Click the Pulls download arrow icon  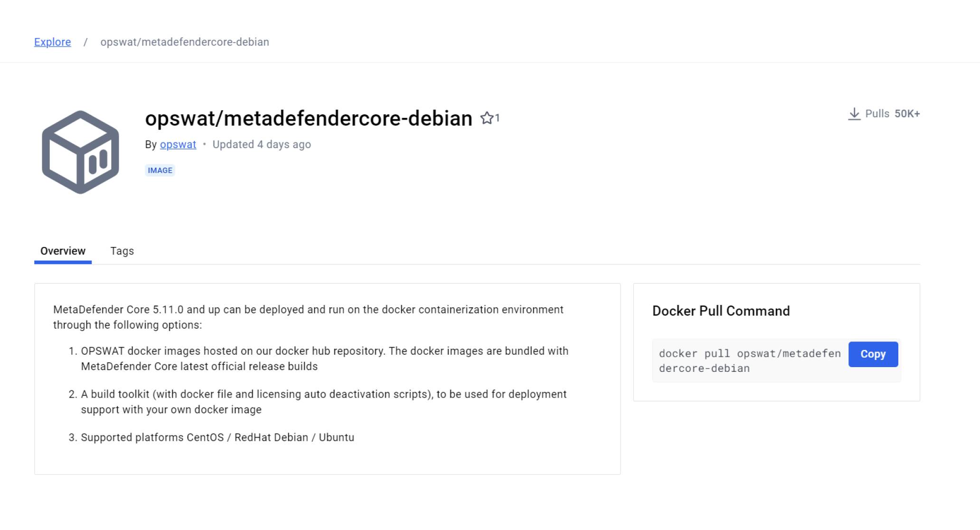pos(854,114)
